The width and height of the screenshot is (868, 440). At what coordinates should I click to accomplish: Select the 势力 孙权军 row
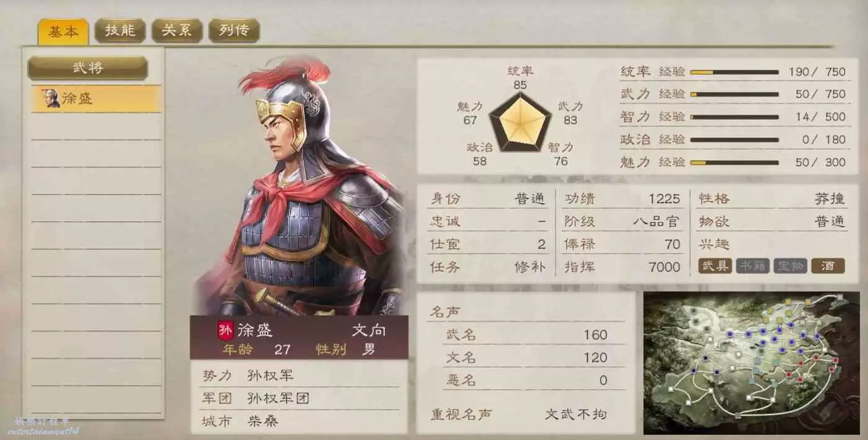click(x=299, y=376)
